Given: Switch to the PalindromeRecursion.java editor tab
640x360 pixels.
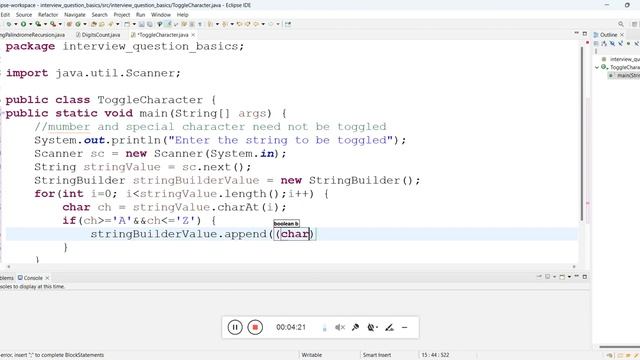Looking at the screenshot, I should pyautogui.click(x=32, y=35).
